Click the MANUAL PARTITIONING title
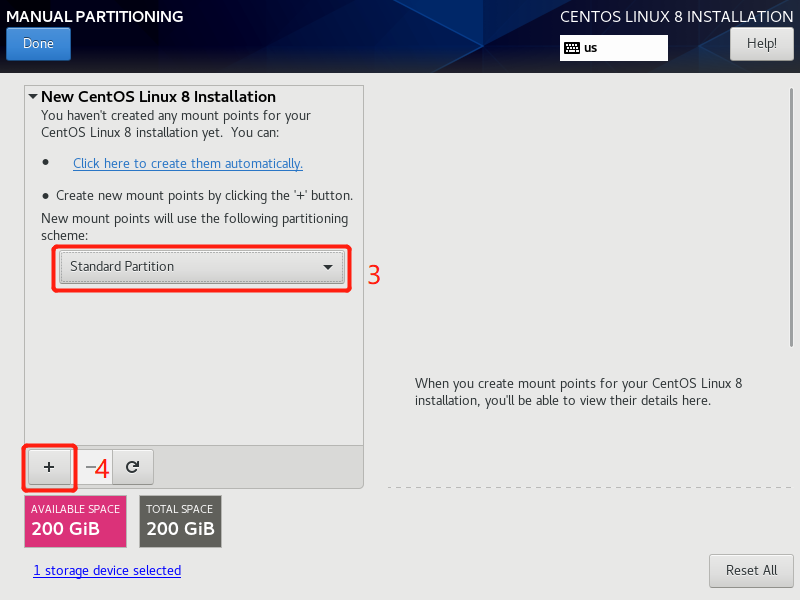Image resolution: width=800 pixels, height=600 pixels. [x=95, y=16]
